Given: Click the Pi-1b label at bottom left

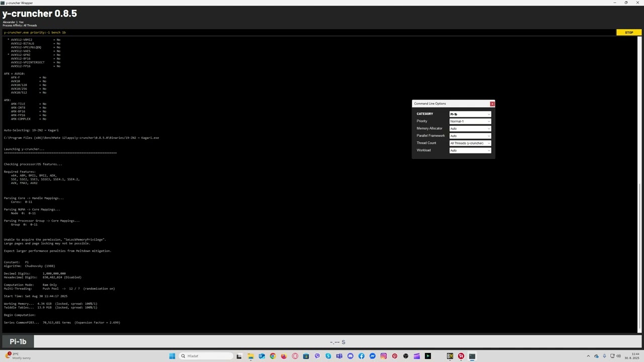Looking at the screenshot, I should 18,342.
